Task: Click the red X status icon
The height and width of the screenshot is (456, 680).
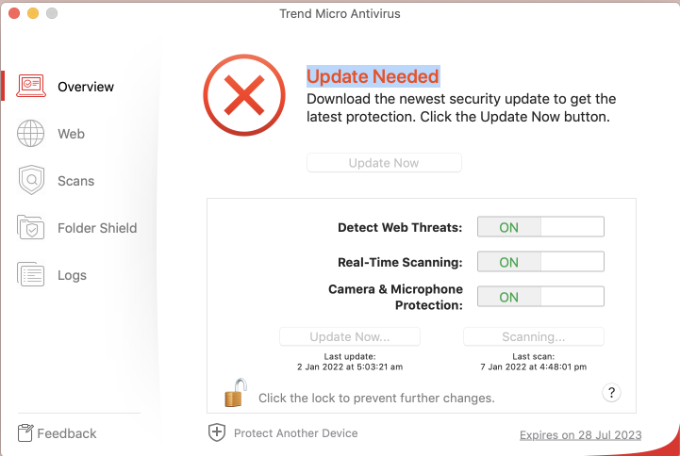Action: click(x=244, y=95)
